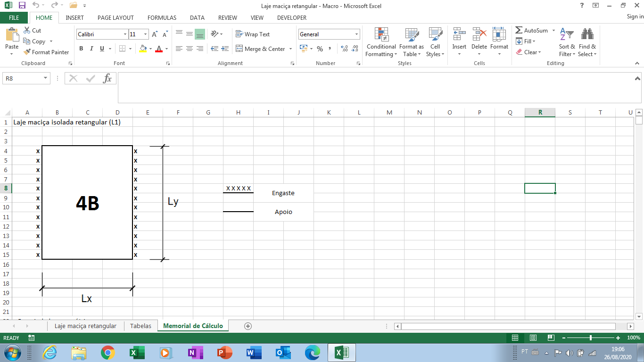
Task: Open the AutoSum dropdown arrow
Action: (x=553, y=30)
